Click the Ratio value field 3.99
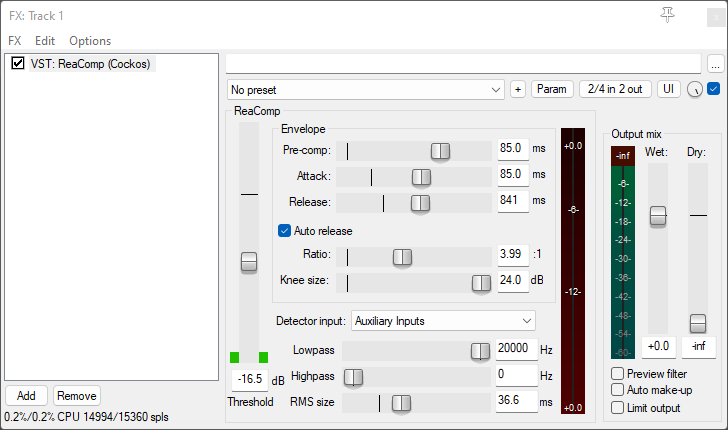 (x=513, y=255)
